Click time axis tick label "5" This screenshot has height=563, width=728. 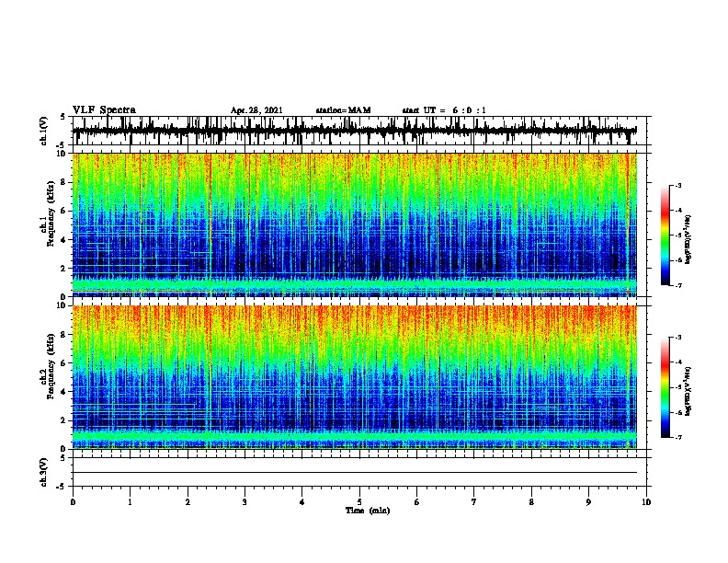point(359,502)
